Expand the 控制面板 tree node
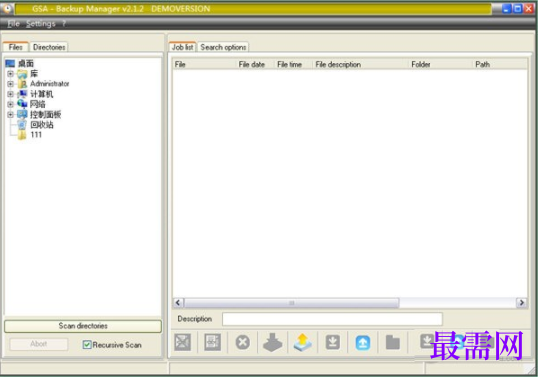The width and height of the screenshot is (542, 377). [10, 114]
